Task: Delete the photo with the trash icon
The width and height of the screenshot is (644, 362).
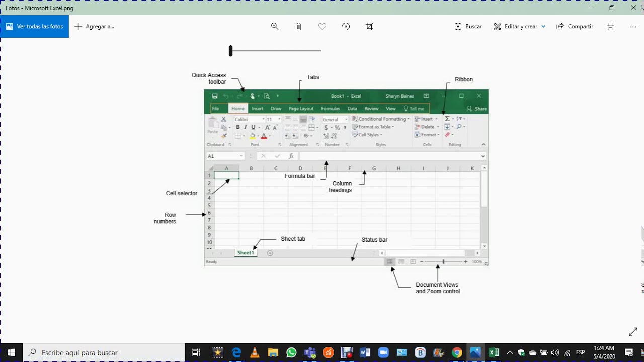Action: tap(298, 27)
